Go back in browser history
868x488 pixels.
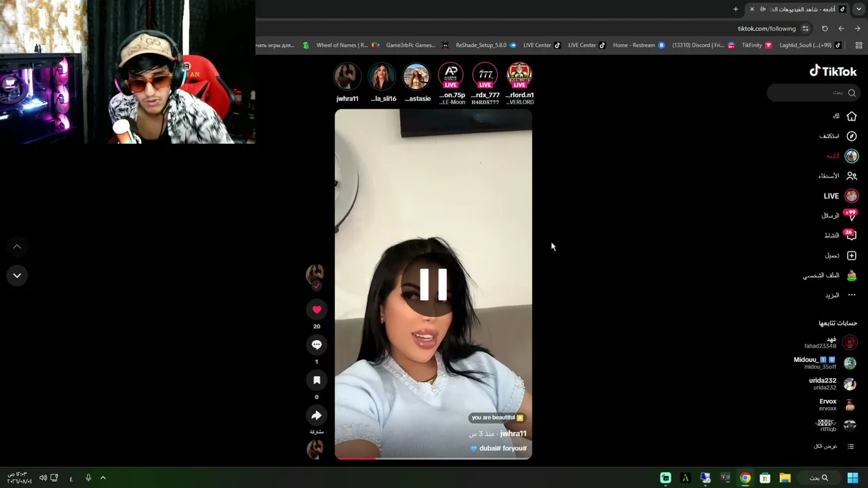[x=857, y=28]
